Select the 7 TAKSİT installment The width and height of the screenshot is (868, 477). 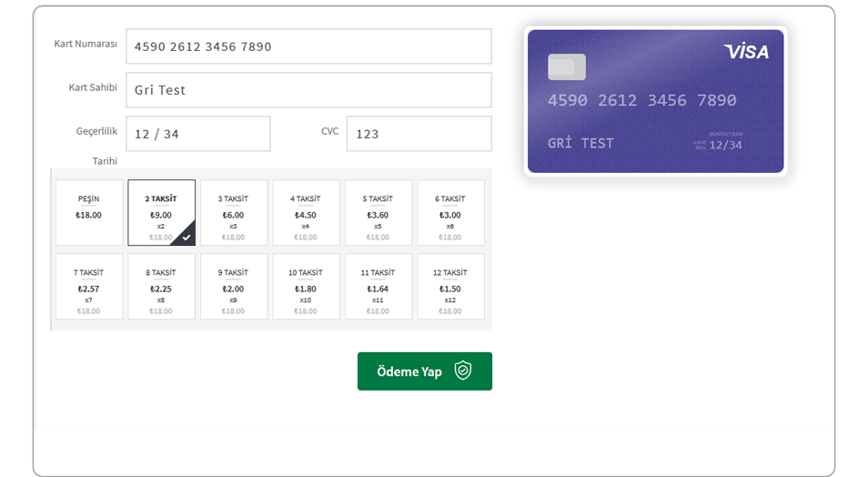coord(89,287)
